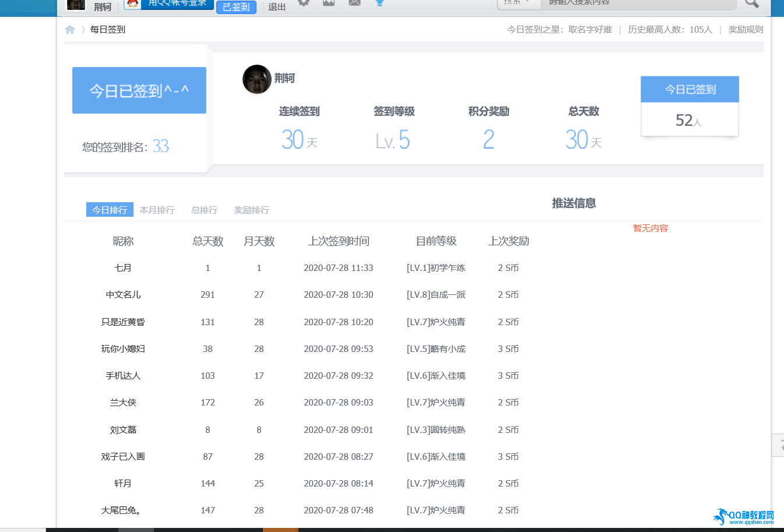Click the sign-in time 2020-07-28 09:53
784x532 pixels.
339,349
